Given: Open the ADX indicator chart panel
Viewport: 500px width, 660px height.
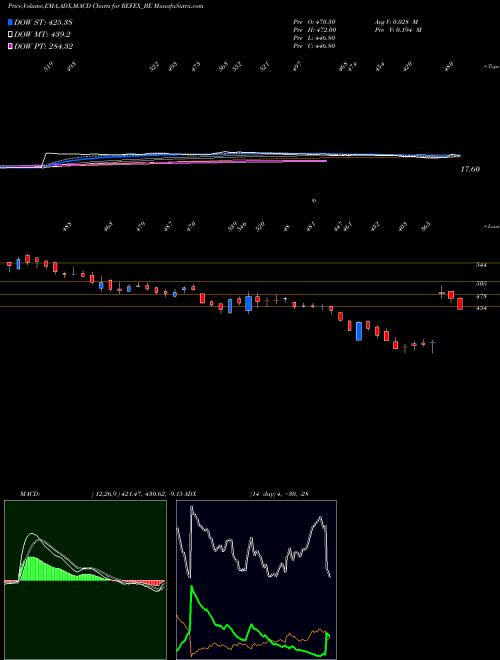Looking at the screenshot, I should click(256, 580).
